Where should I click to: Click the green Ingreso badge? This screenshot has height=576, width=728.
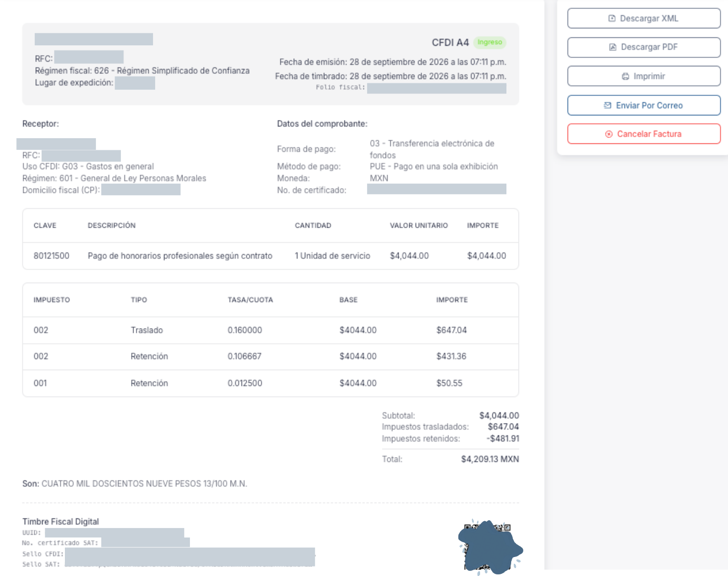coord(490,42)
